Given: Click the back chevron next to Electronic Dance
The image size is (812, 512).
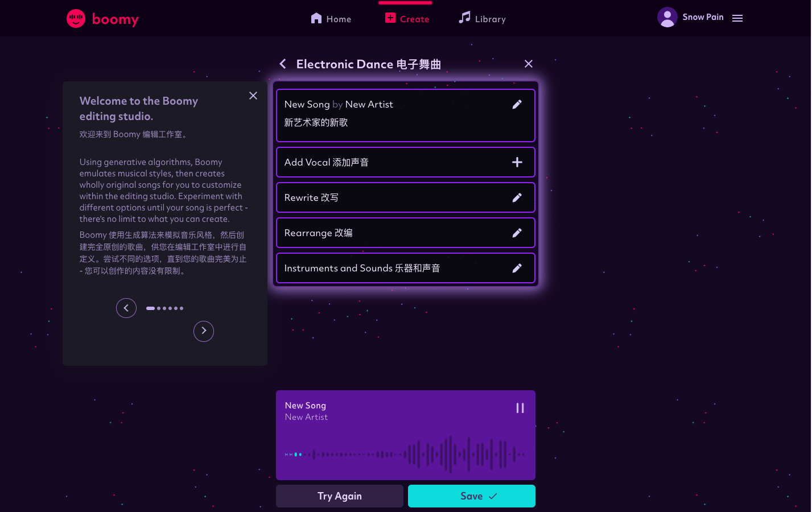Looking at the screenshot, I should click(283, 64).
